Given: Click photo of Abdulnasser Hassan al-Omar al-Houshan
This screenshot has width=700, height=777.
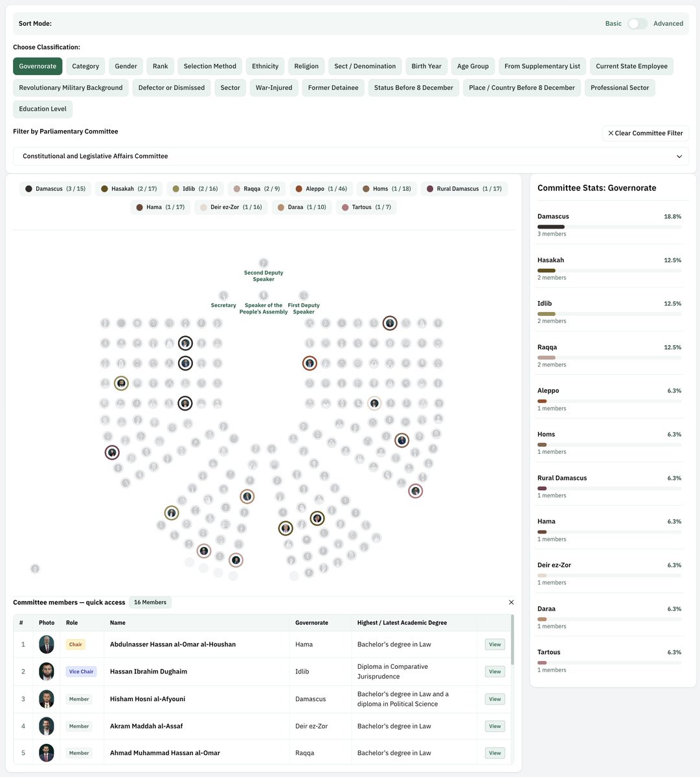Looking at the screenshot, I should [46, 644].
